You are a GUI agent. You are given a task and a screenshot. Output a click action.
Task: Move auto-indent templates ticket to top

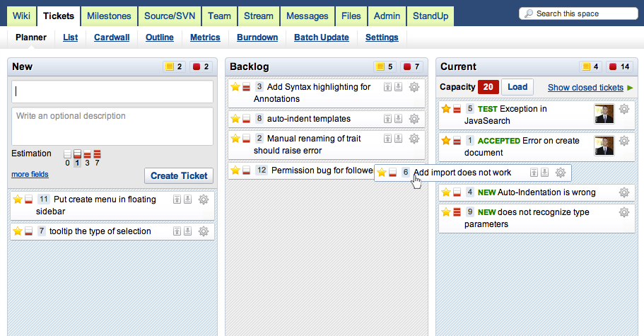coord(387,119)
